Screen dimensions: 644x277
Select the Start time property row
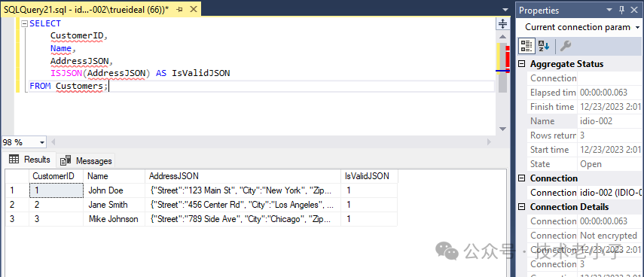[584, 149]
